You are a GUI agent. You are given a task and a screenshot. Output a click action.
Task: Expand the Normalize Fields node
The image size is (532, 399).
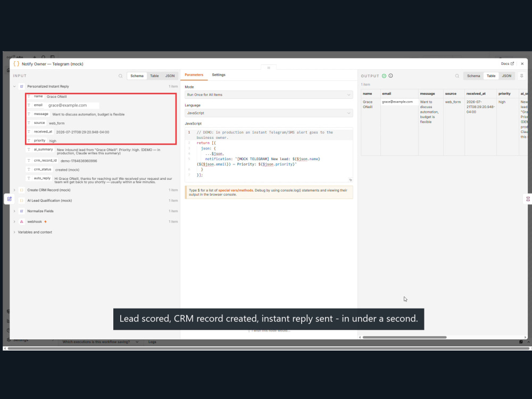(x=14, y=211)
